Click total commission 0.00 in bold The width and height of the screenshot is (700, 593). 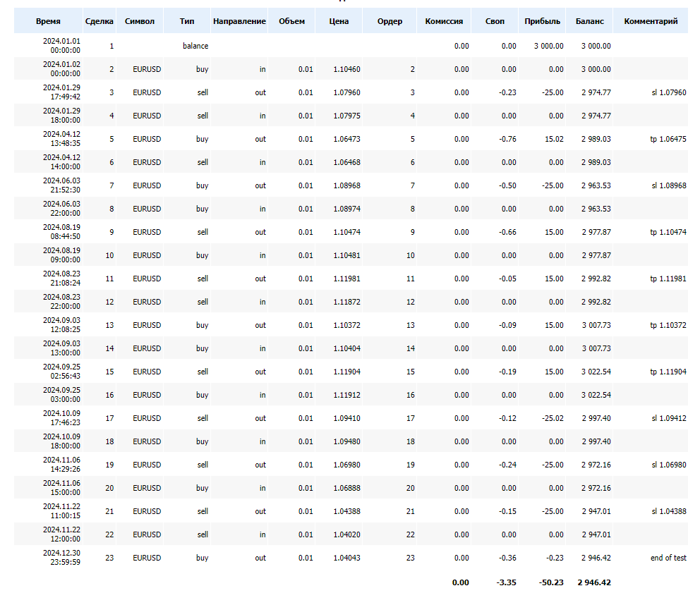coord(460,582)
